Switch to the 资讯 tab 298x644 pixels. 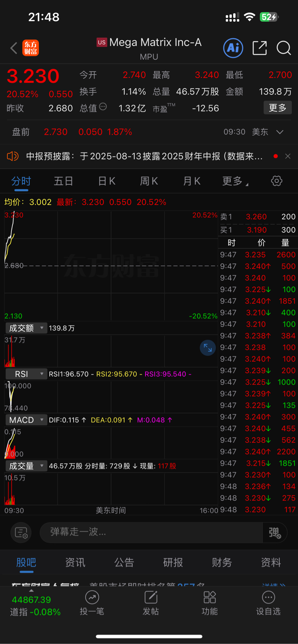75,562
